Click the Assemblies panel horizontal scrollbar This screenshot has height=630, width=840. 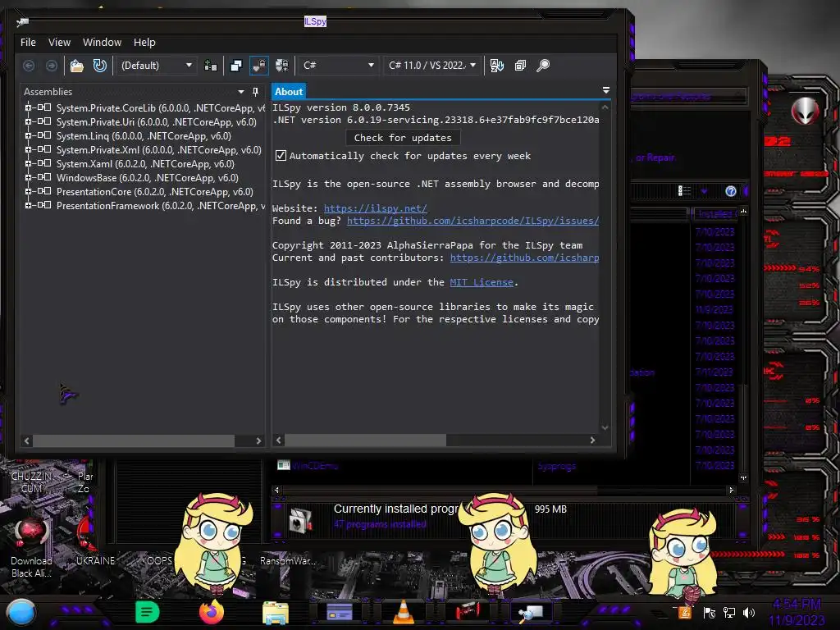coord(134,441)
